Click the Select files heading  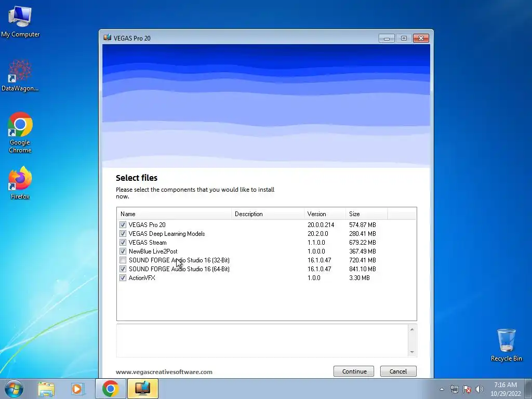(x=137, y=178)
